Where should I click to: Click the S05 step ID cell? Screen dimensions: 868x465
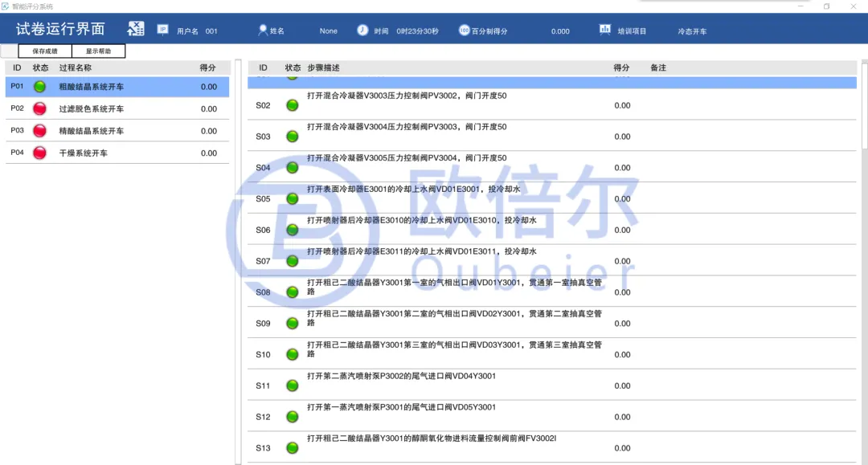tap(263, 199)
